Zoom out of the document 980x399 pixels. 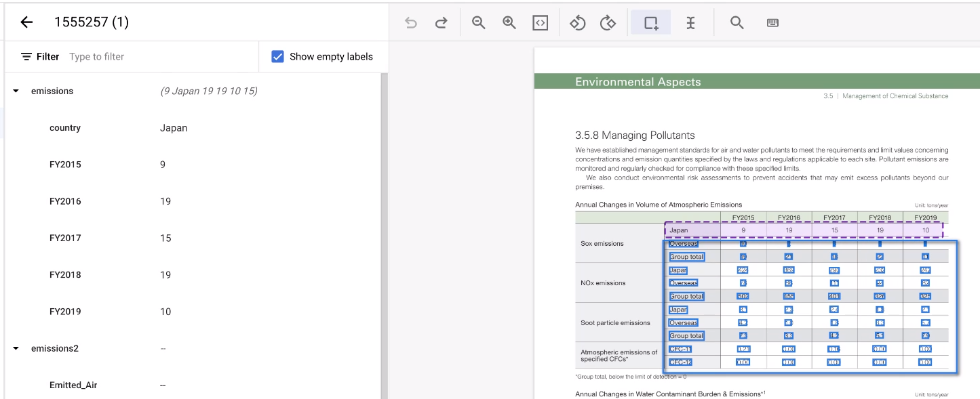(479, 23)
